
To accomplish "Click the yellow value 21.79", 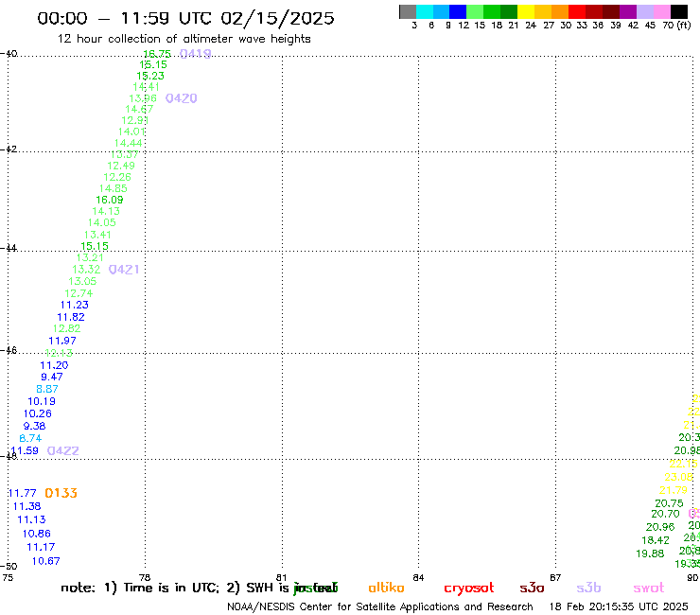I will (x=674, y=490).
